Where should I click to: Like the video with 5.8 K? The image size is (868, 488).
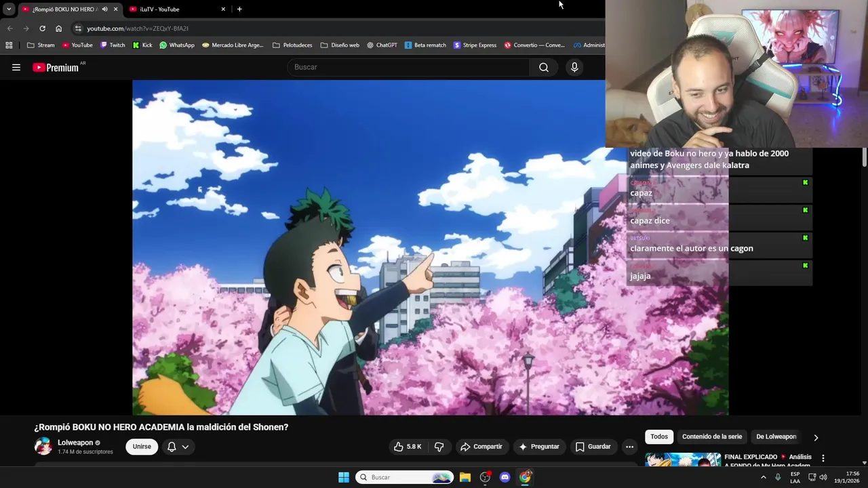(x=408, y=447)
